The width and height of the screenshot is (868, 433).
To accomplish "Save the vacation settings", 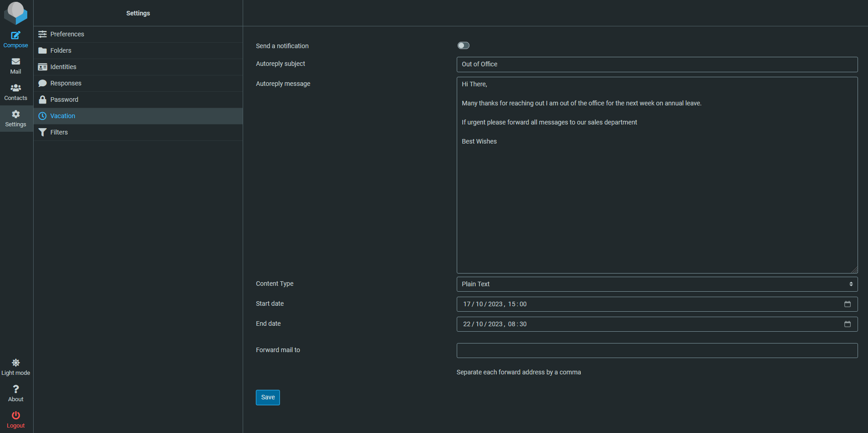I will 268,397.
